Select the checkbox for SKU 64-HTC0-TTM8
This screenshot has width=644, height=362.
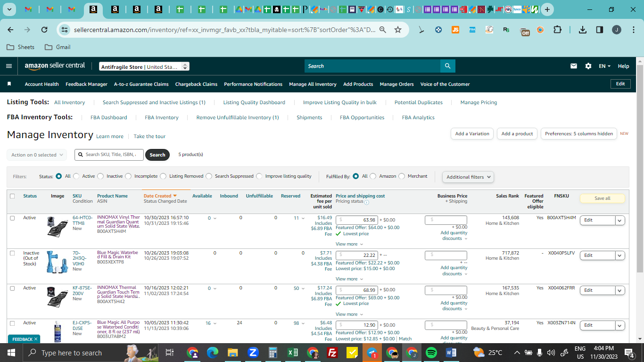pos(12,218)
